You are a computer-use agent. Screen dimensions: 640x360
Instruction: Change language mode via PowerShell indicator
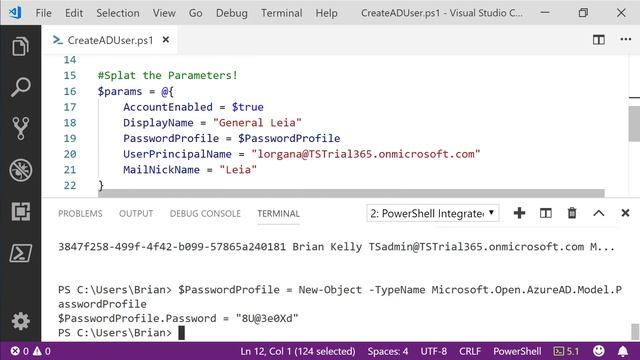tap(517, 351)
